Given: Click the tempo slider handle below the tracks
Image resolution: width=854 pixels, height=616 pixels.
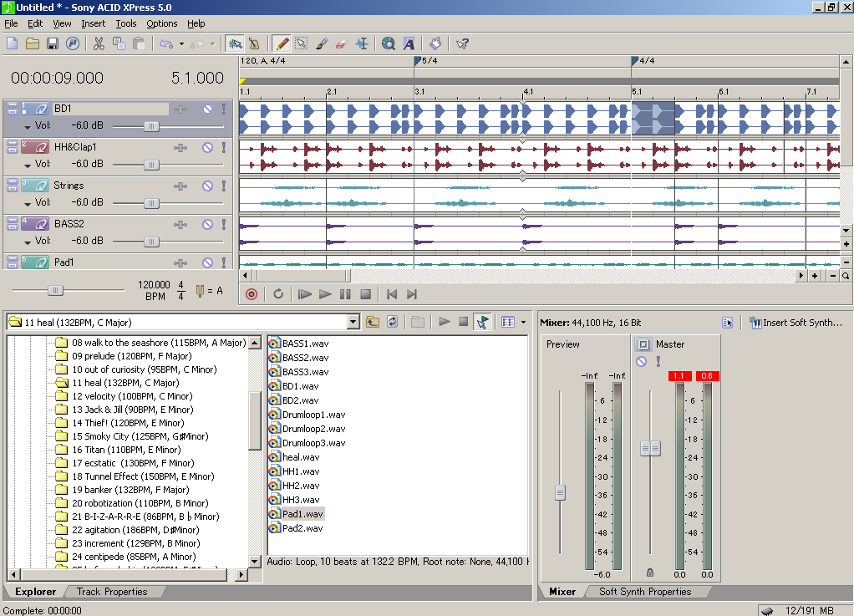Looking at the screenshot, I should click(55, 290).
